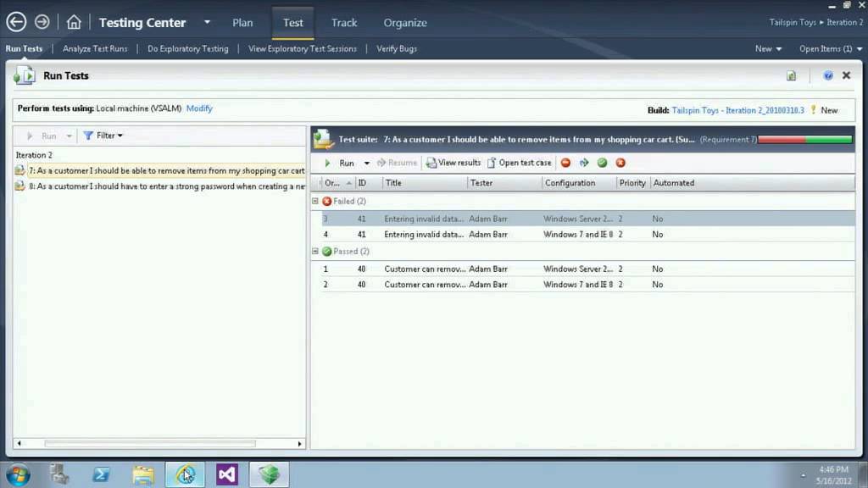This screenshot has width=868, height=488.
Task: Click the back navigation arrow
Action: coord(16,22)
